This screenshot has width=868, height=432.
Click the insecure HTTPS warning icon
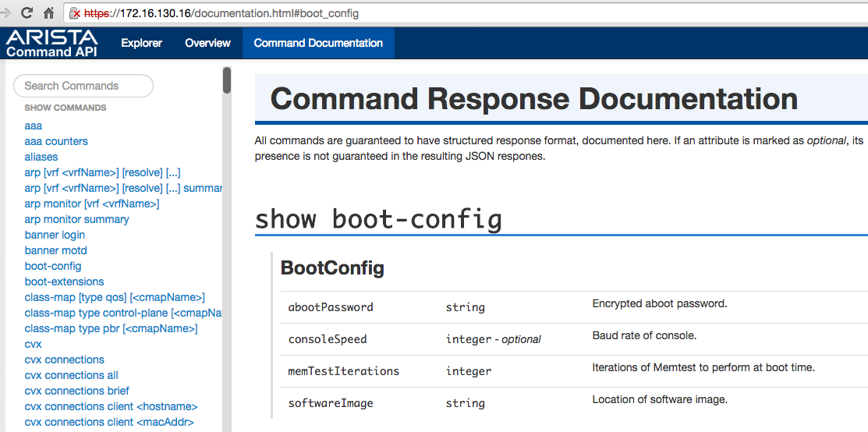(75, 13)
